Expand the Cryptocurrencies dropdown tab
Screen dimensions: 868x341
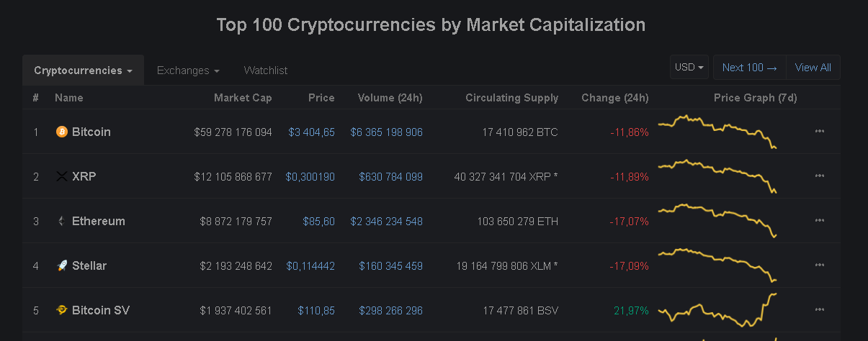click(83, 71)
